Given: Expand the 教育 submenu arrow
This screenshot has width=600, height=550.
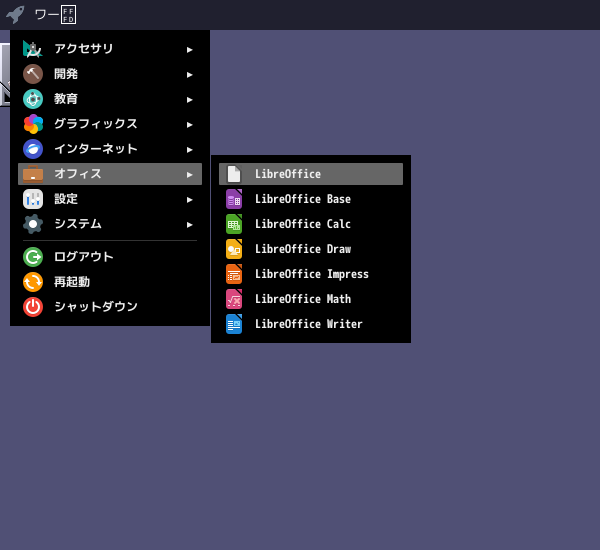Looking at the screenshot, I should point(189,100).
